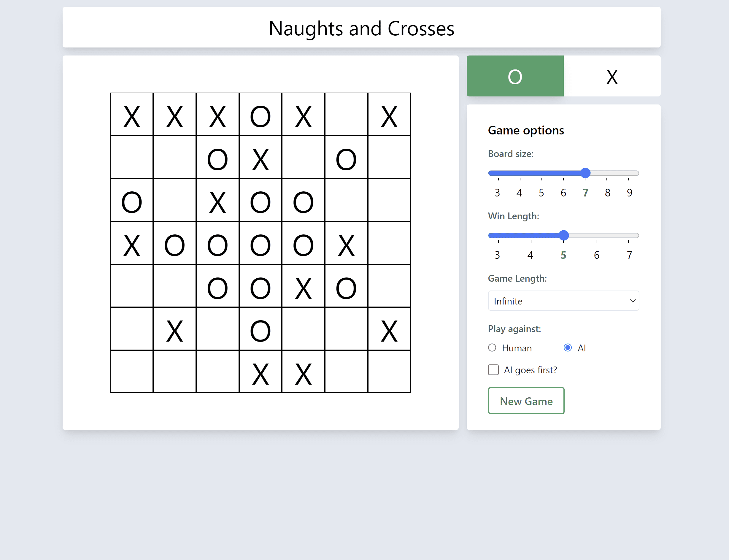Screen dimensions: 729x560
Task: Click the empty cell right of fourth-row X
Action: point(389,243)
